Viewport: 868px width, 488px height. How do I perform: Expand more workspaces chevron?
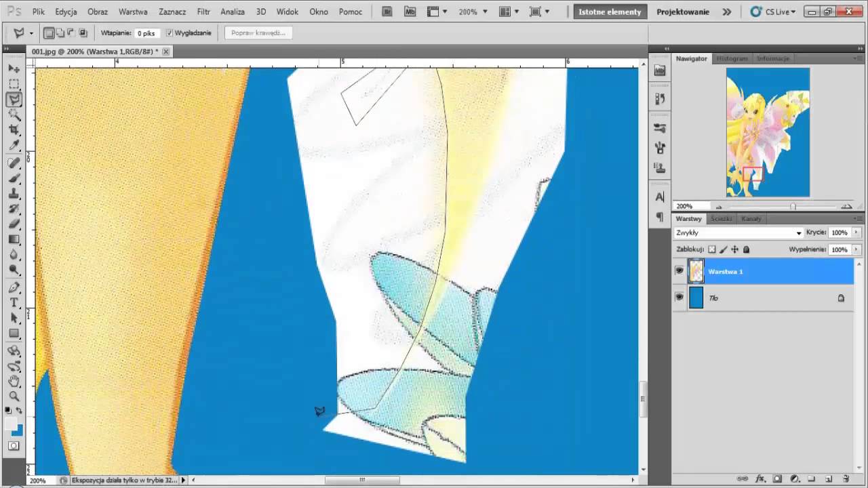[x=727, y=12]
